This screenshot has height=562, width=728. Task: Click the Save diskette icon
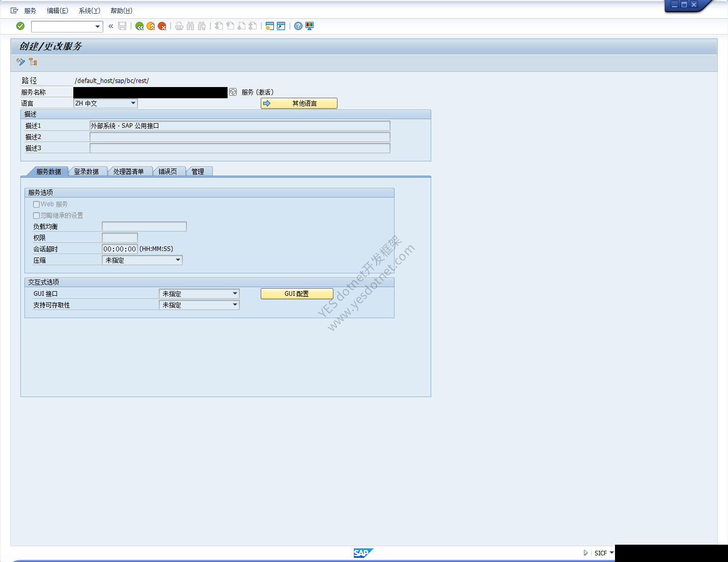[x=122, y=26]
